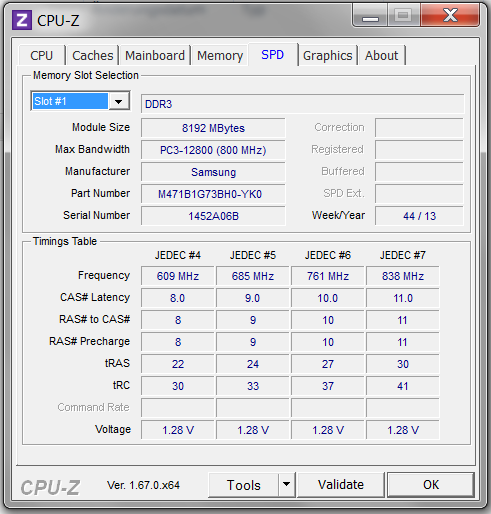
Task: Click the DDR3 memory type field
Action: pos(302,104)
